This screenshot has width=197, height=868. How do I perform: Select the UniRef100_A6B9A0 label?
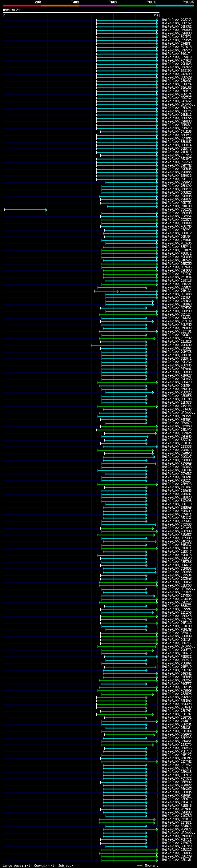pos(176,782)
